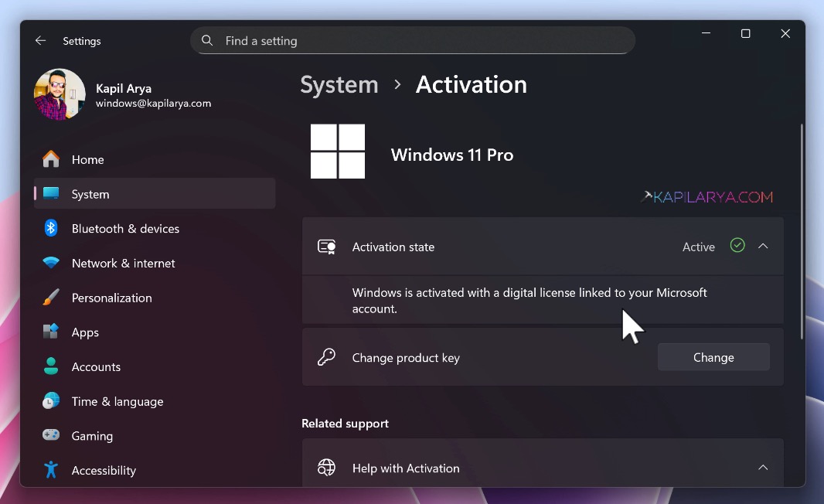Click the vertical scrollbar on right edge
Screen dimensions: 824x504
802,232
